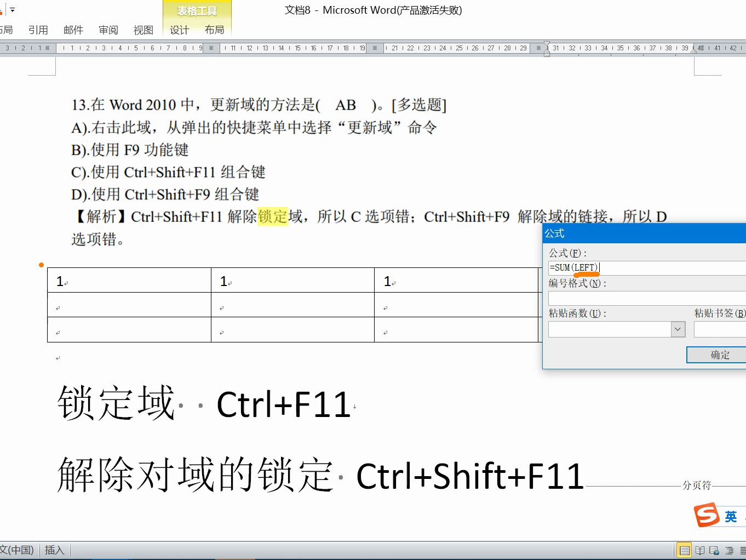Click the 文(中国) language status indicator
Screen dimensions: 746x560
[16, 550]
